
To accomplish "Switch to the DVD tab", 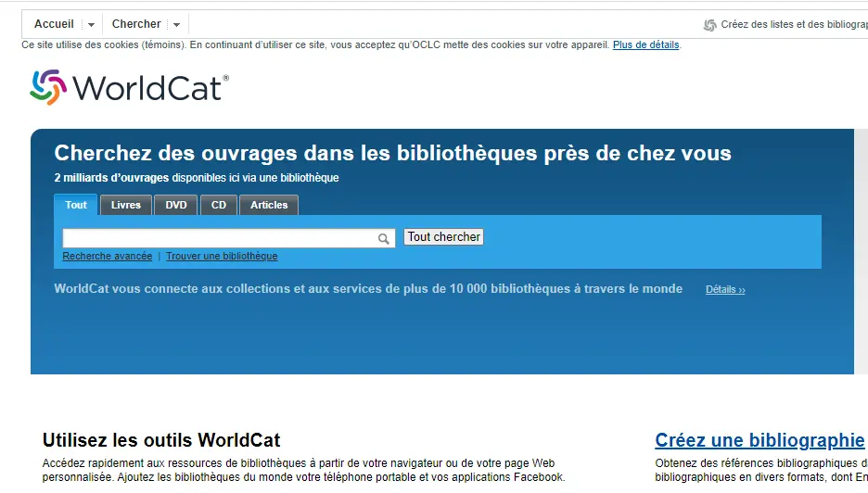I will click(x=176, y=205).
